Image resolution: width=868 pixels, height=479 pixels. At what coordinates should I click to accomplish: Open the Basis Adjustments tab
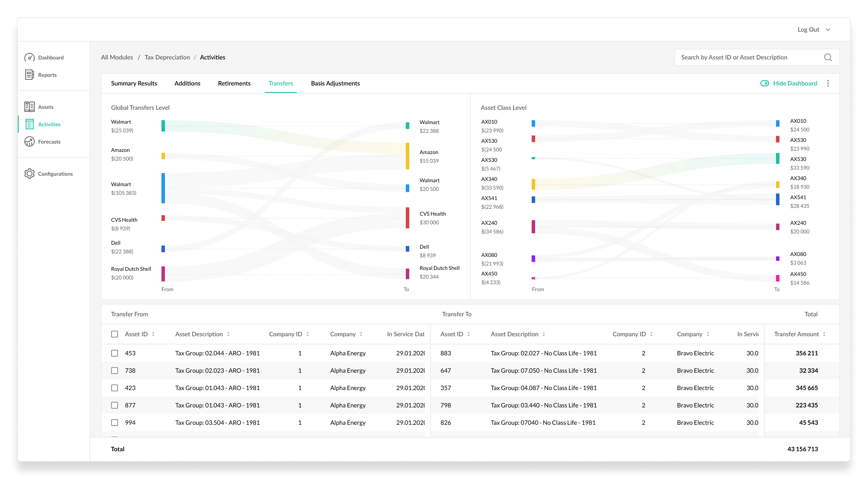click(x=335, y=83)
